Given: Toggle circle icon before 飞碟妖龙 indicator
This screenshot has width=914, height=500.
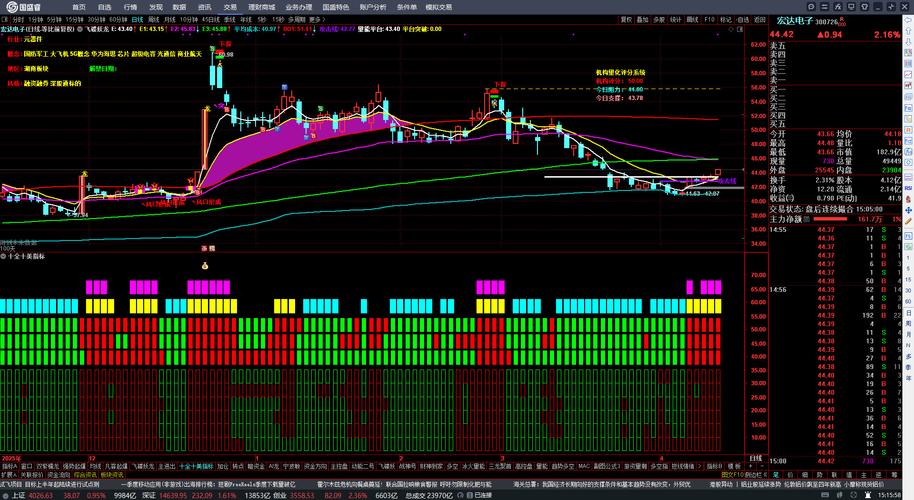Looking at the screenshot, I should [80, 29].
